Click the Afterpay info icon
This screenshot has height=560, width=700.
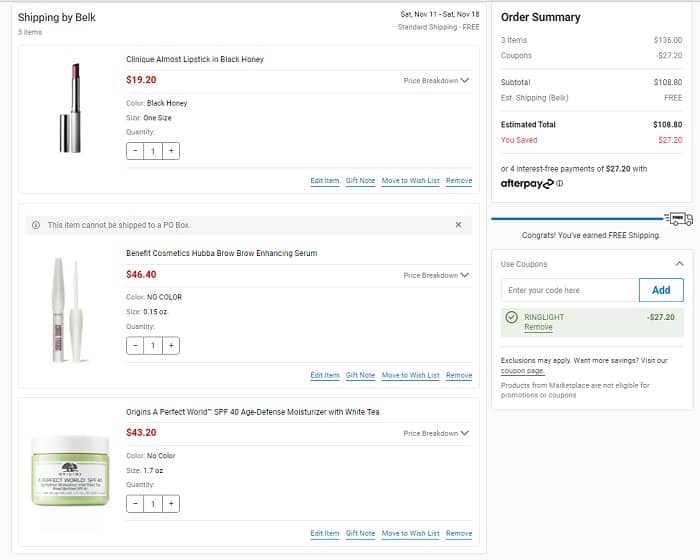click(x=559, y=183)
